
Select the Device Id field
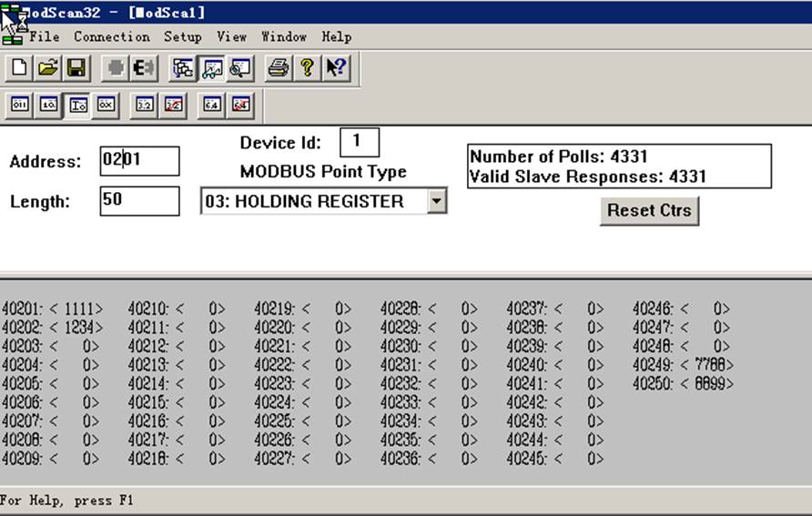(x=360, y=142)
